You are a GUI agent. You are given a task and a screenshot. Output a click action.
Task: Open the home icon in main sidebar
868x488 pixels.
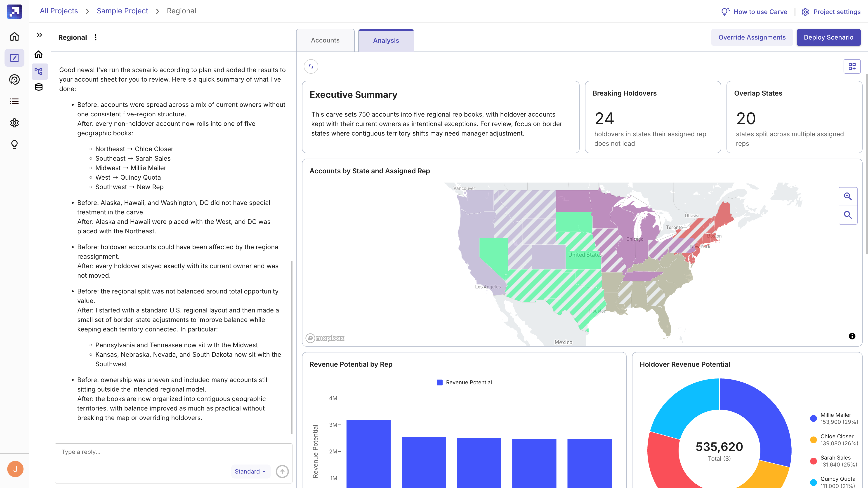[x=14, y=36]
